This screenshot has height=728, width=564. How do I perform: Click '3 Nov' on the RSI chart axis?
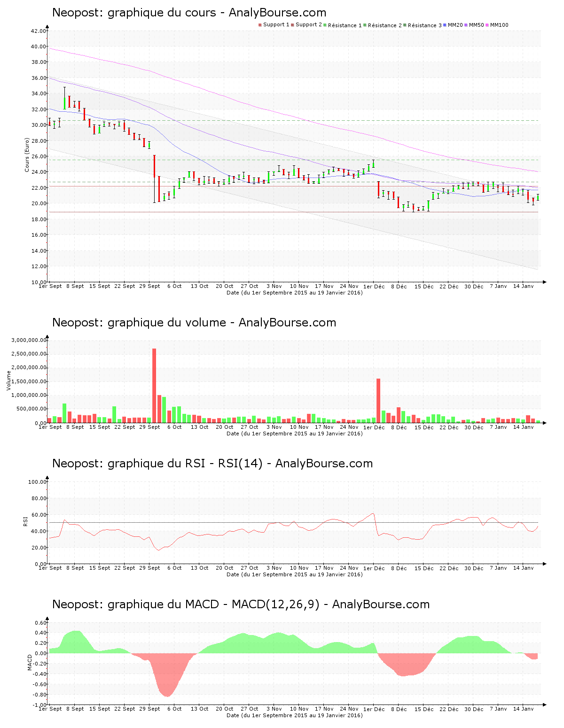coord(274,568)
